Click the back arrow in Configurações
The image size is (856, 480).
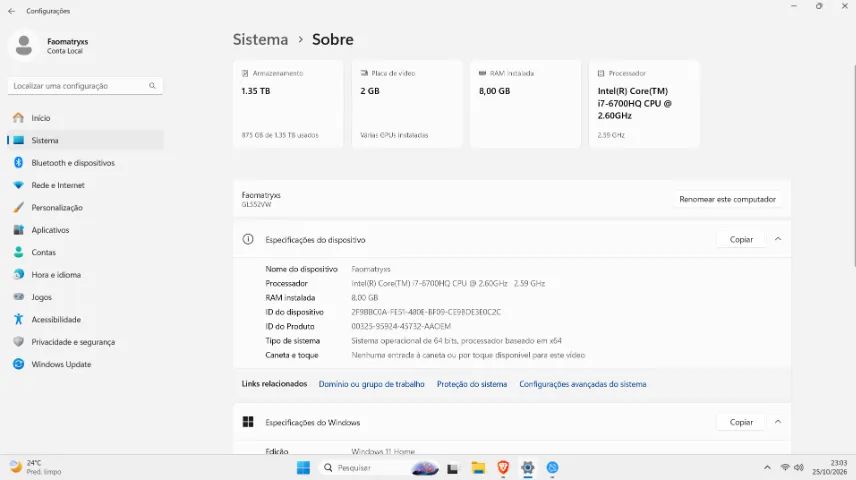pos(11,11)
